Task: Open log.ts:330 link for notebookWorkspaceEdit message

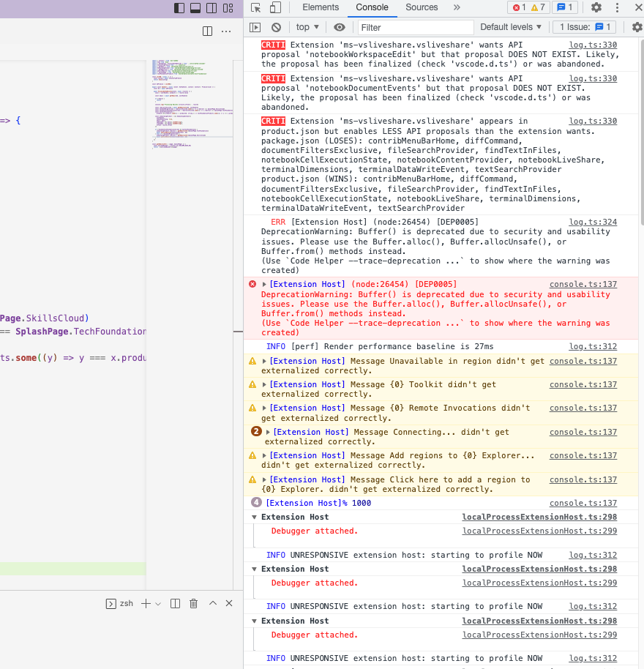Action: point(593,45)
